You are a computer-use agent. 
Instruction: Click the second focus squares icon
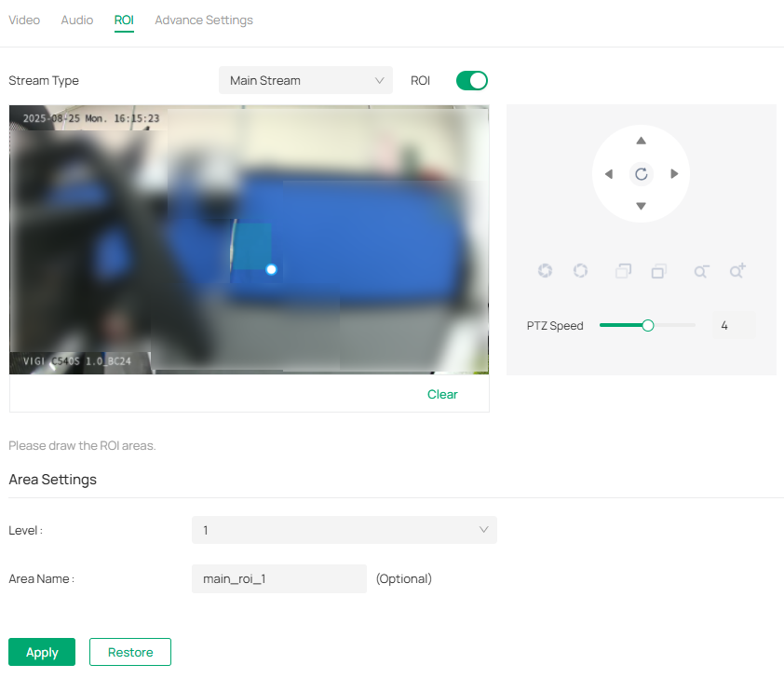[658, 271]
